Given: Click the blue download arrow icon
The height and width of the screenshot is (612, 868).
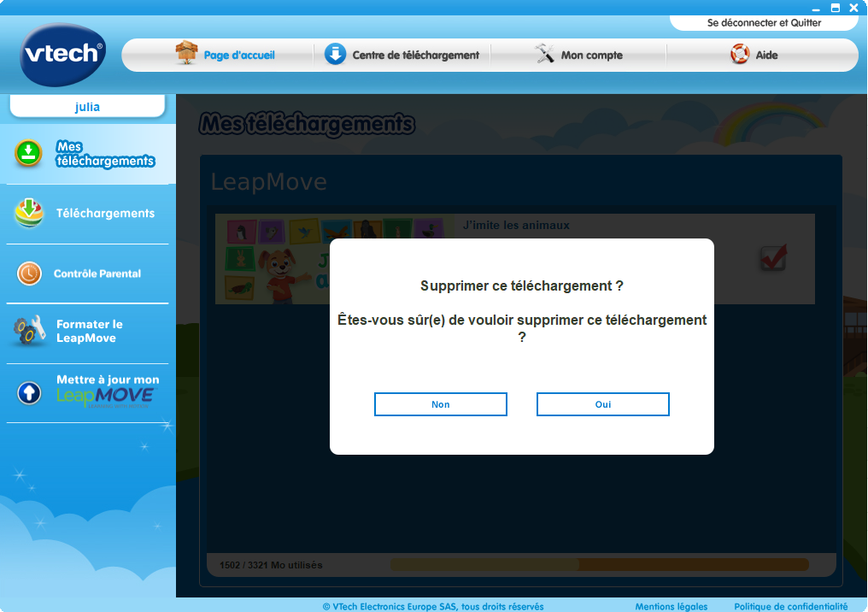Looking at the screenshot, I should point(335,55).
